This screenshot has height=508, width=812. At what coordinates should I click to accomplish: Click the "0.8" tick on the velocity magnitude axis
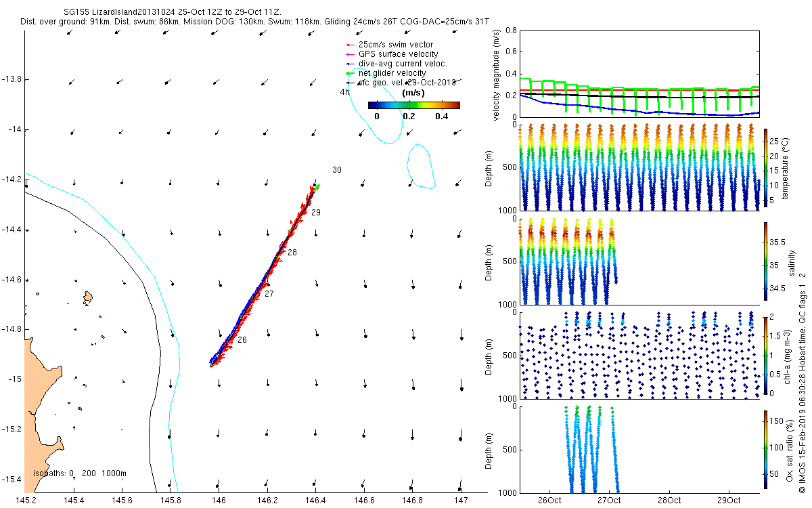tap(511, 31)
